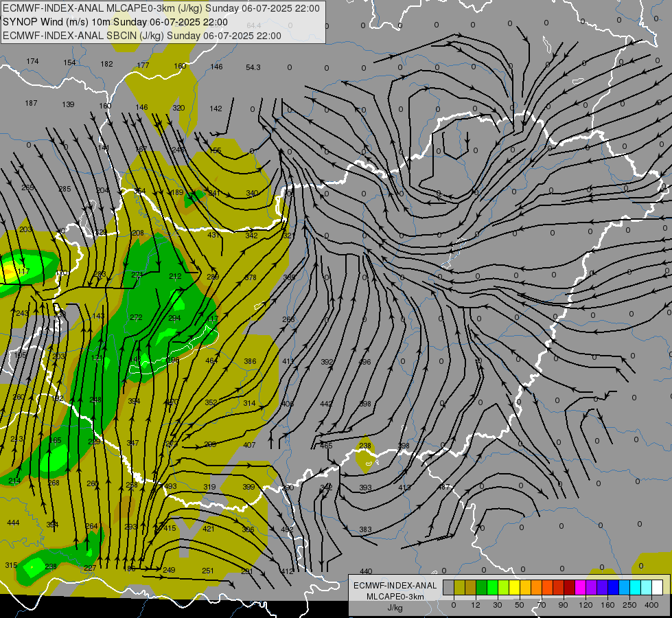Viewport: 672px width, 618px height.
Task: Click legend title 'MLCAPE0-3km'
Action: [x=395, y=597]
